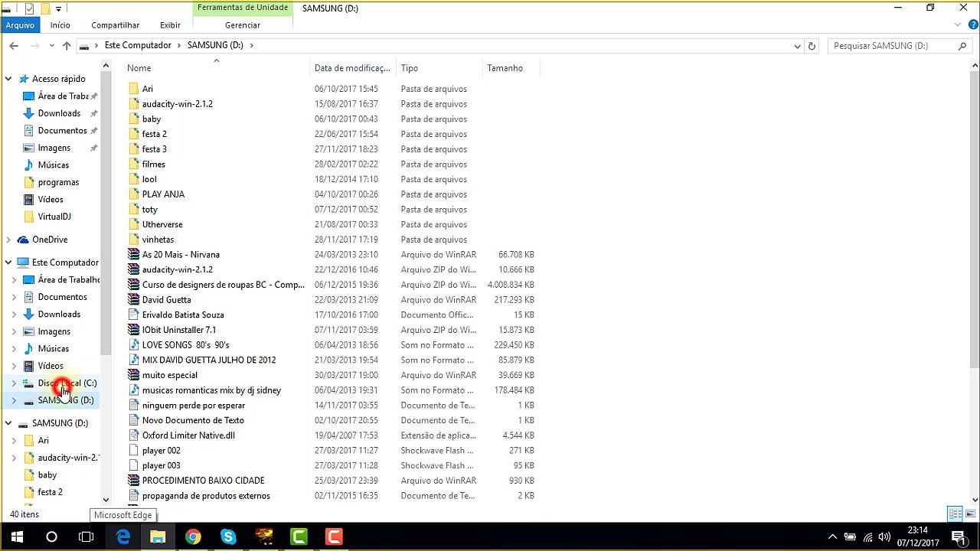Click Este Computador in the address bar
980x551 pixels.
pyautogui.click(x=138, y=46)
